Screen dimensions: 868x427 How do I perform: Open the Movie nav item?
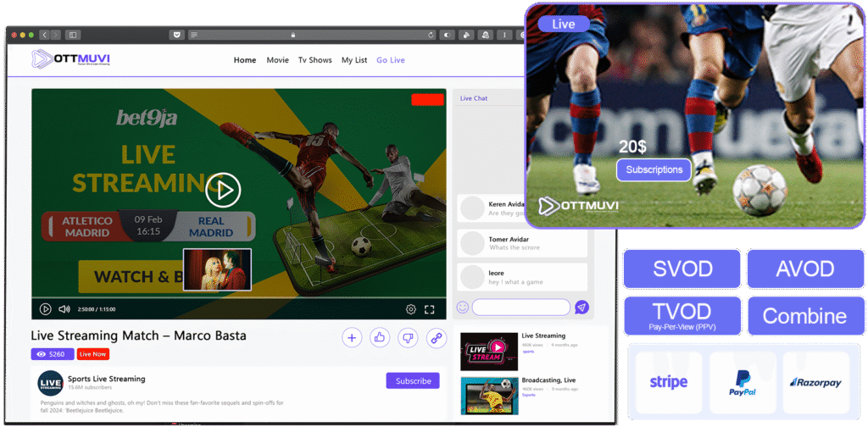click(277, 60)
